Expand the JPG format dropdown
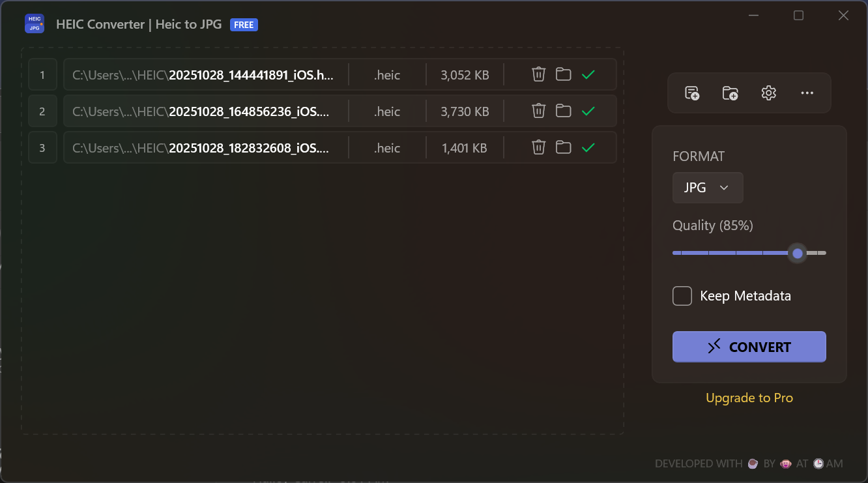 point(707,188)
